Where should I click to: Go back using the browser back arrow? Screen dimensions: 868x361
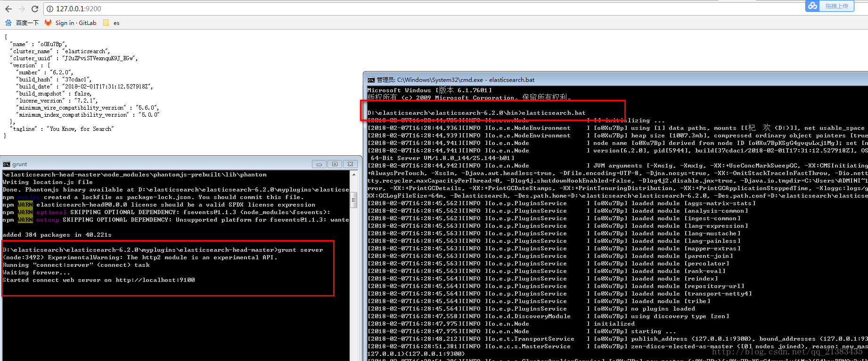[x=8, y=8]
